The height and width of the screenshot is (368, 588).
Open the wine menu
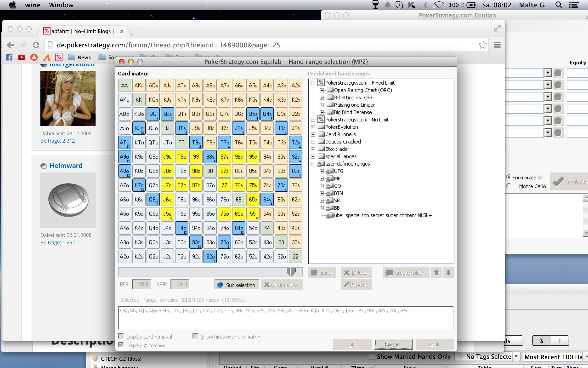33,5
